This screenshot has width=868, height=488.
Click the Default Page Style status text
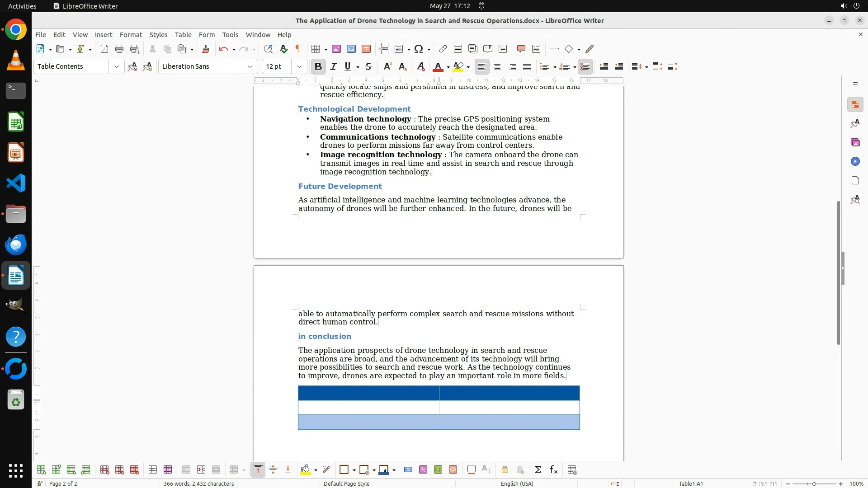pos(346,483)
